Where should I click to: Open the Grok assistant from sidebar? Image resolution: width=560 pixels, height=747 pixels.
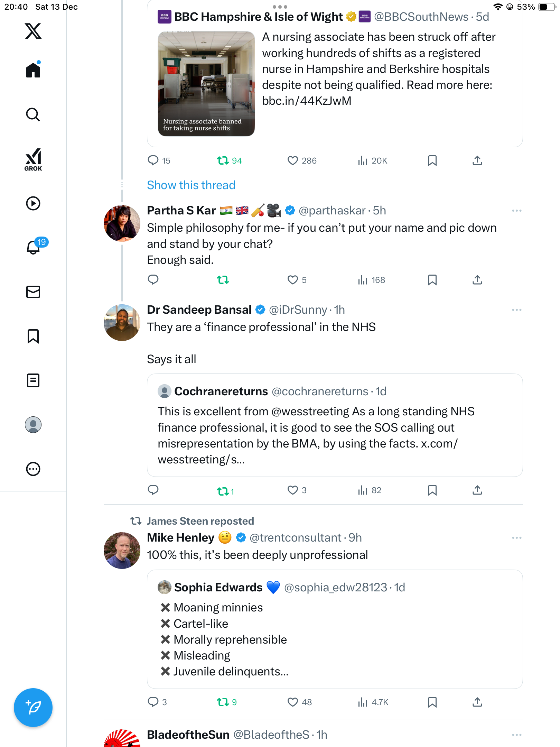coord(33,160)
